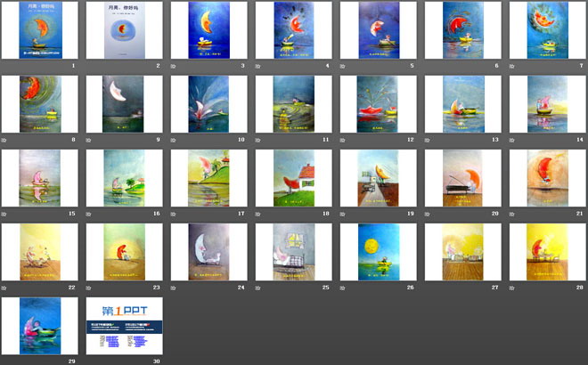
Task: Select slide 30 thumbnail with 第1PPT logo
Action: pyautogui.click(x=125, y=326)
